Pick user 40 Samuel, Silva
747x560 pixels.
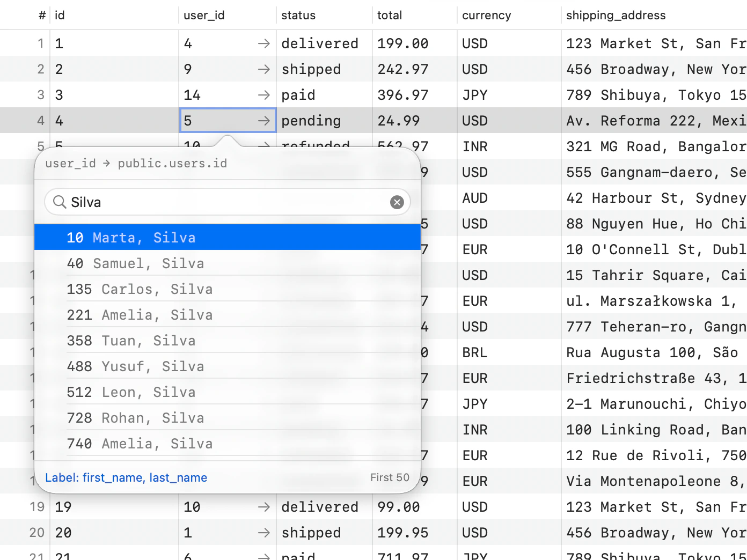[228, 263]
